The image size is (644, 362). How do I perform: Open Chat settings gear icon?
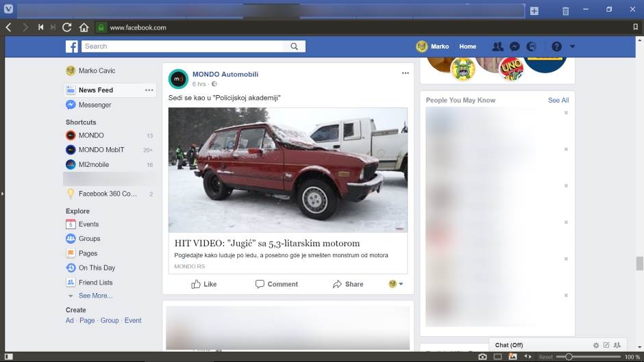click(595, 345)
